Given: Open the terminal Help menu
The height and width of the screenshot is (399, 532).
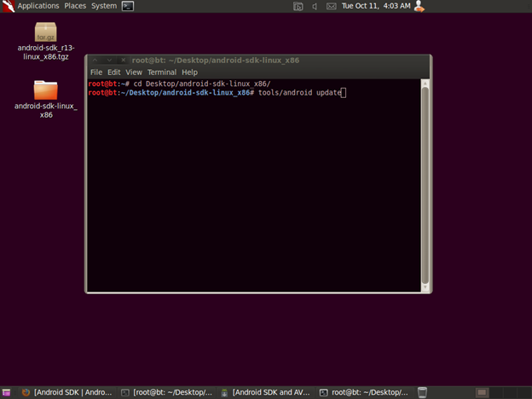Looking at the screenshot, I should coord(189,72).
